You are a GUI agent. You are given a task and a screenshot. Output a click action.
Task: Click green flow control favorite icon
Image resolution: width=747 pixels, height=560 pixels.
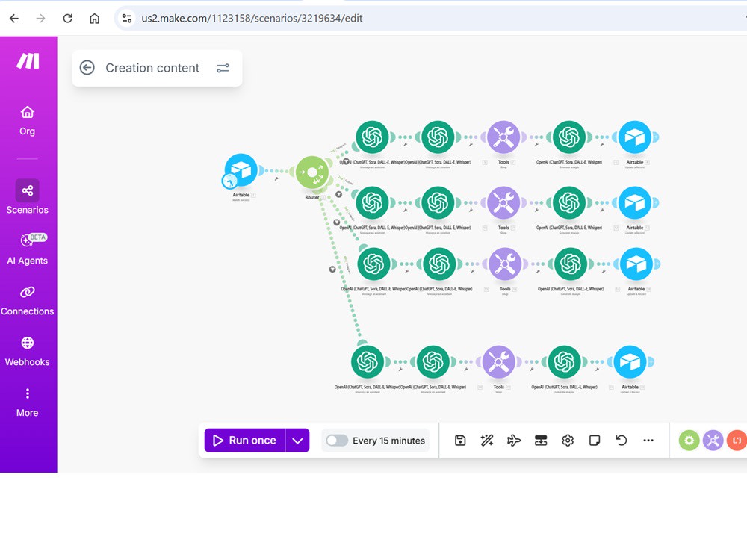pos(689,441)
